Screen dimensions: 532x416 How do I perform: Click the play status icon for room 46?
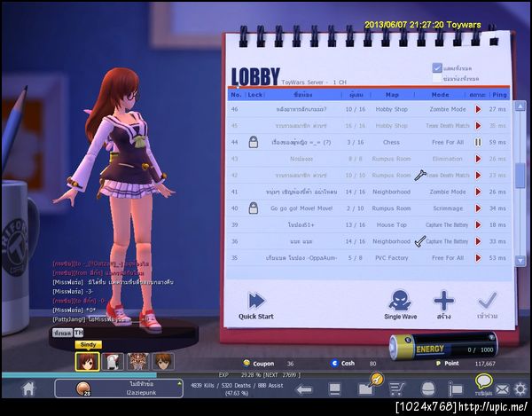pyautogui.click(x=478, y=109)
